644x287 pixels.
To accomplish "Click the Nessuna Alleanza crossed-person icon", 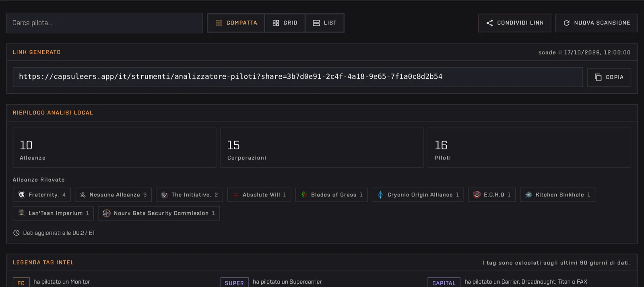I will pyautogui.click(x=83, y=195).
